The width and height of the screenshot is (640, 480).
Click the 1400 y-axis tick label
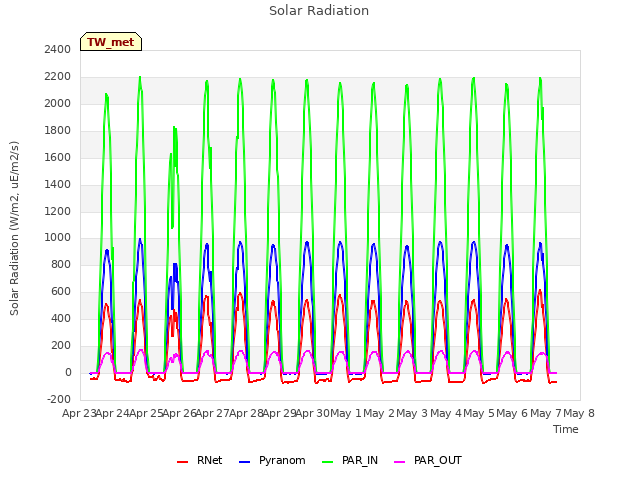pos(58,184)
